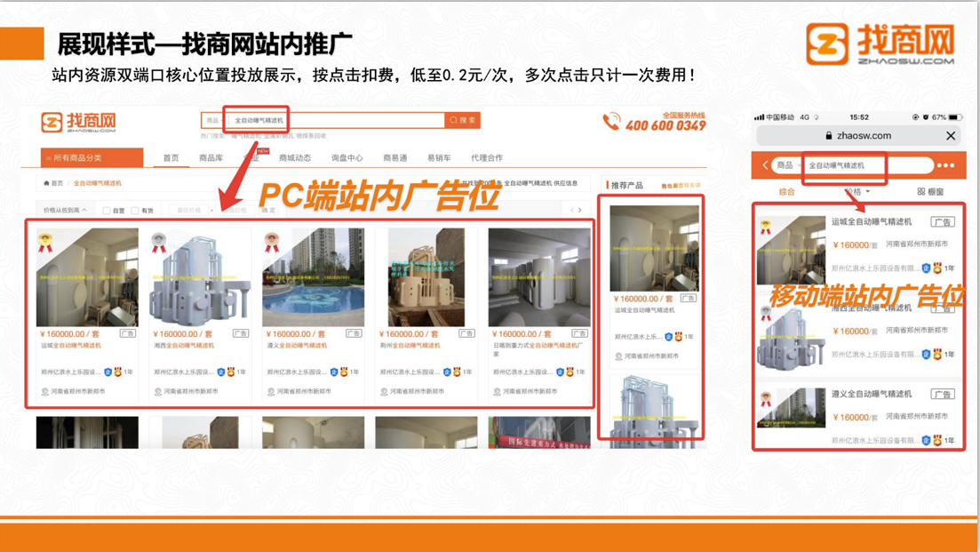Tap the medal badge on the mobile 运城 thumbnail
The image size is (980, 552).
pyautogui.click(x=766, y=227)
